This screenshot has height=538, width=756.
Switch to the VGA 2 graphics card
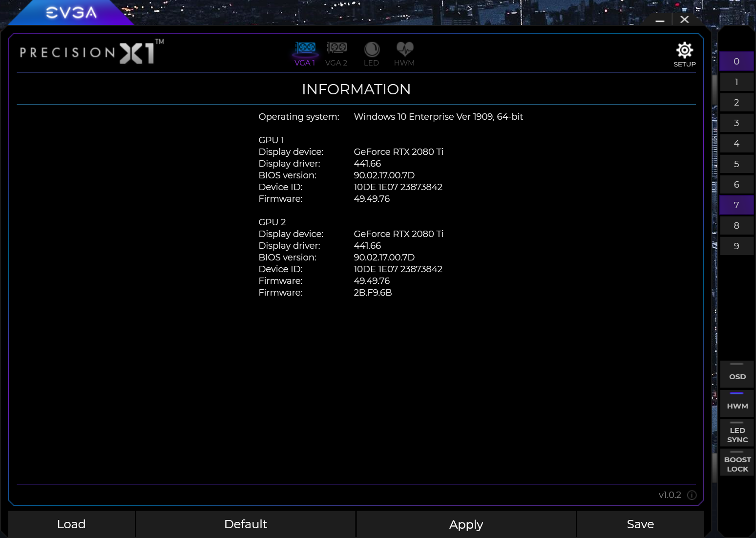[336, 54]
